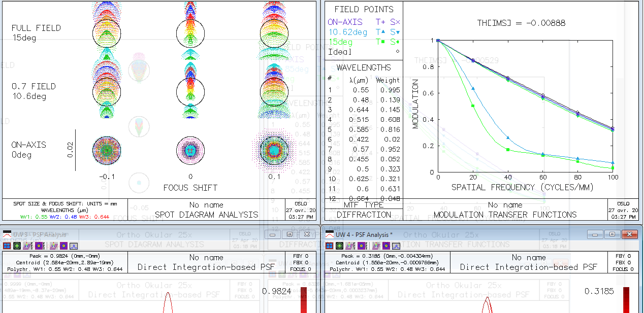Select the first FFT surface plot icon in UW 3
The image size is (644, 313).
point(28,246)
